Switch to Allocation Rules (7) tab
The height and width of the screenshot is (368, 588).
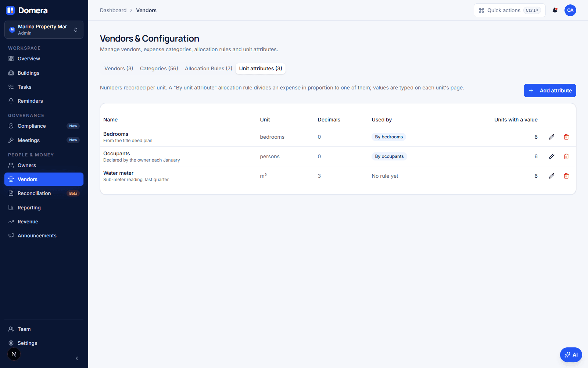pos(208,68)
